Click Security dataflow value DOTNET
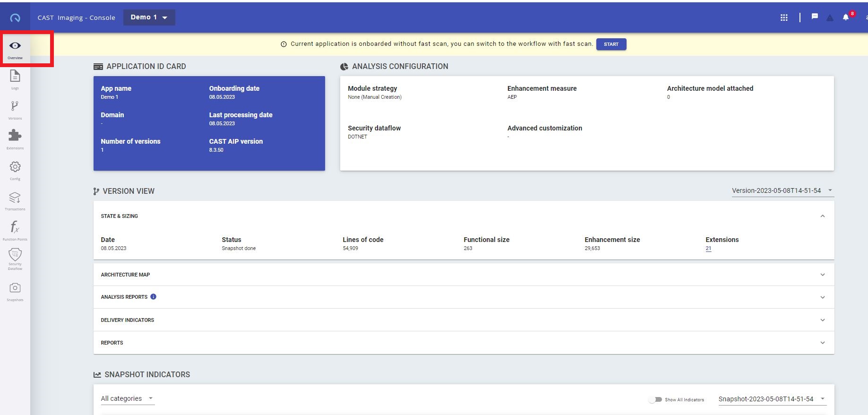 coord(357,137)
